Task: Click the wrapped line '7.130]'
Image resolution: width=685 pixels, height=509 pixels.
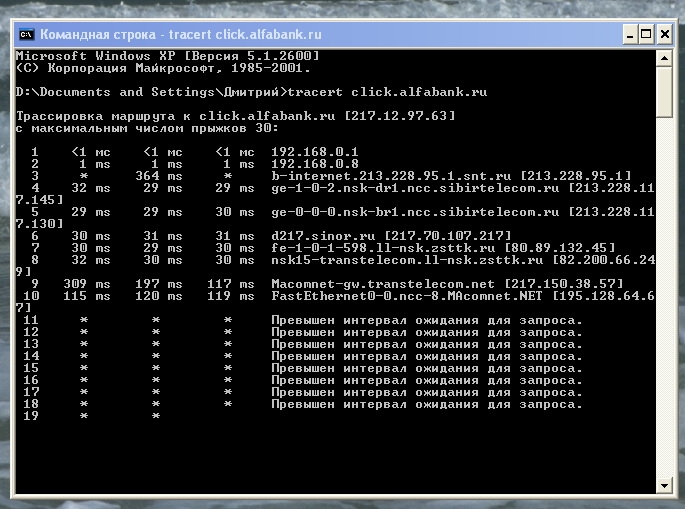Action: coord(40,224)
